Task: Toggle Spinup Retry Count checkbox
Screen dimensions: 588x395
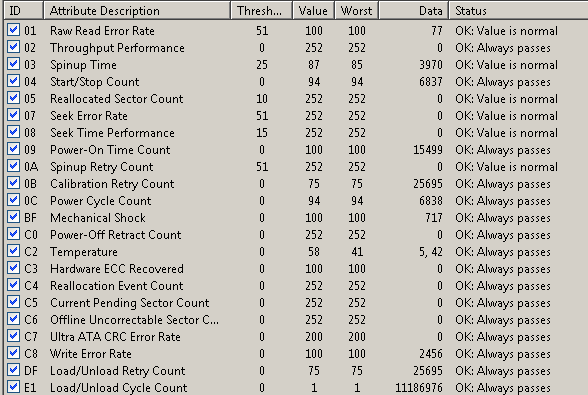Action: tap(14, 166)
